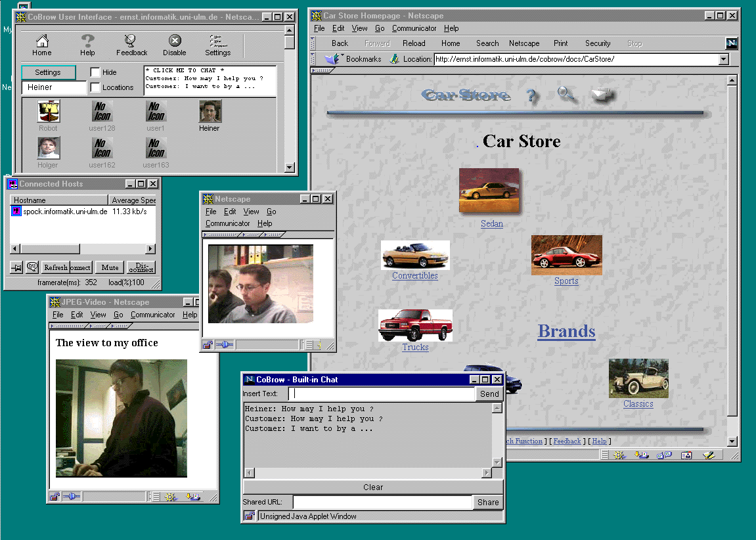
Task: Collapse first toolbar handle in JPEG-Video window
Action: tap(68, 326)
